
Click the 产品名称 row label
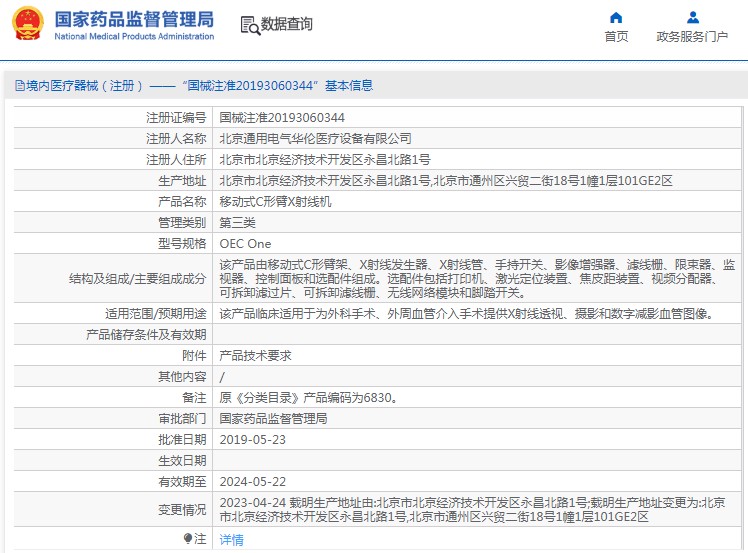(182, 201)
